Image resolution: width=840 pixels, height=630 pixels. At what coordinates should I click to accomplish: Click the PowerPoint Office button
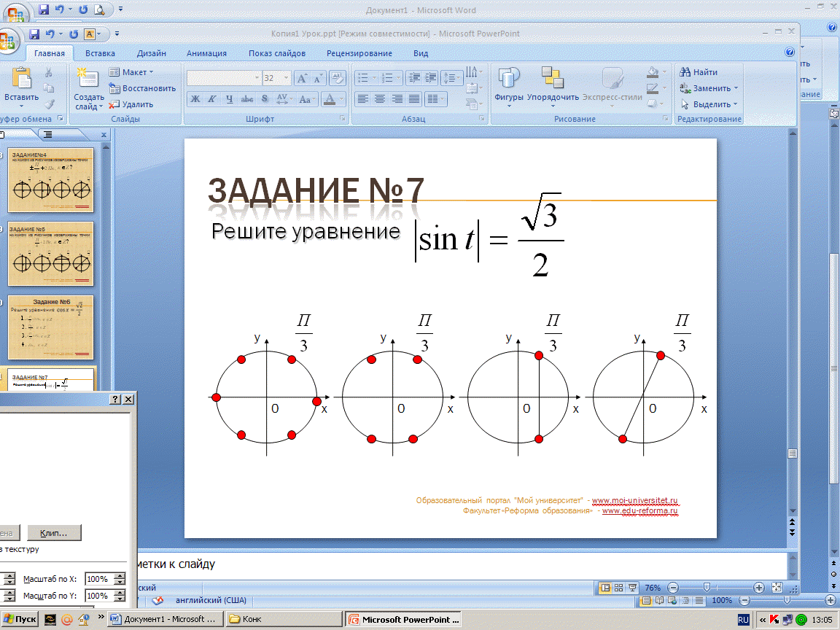coord(7,41)
